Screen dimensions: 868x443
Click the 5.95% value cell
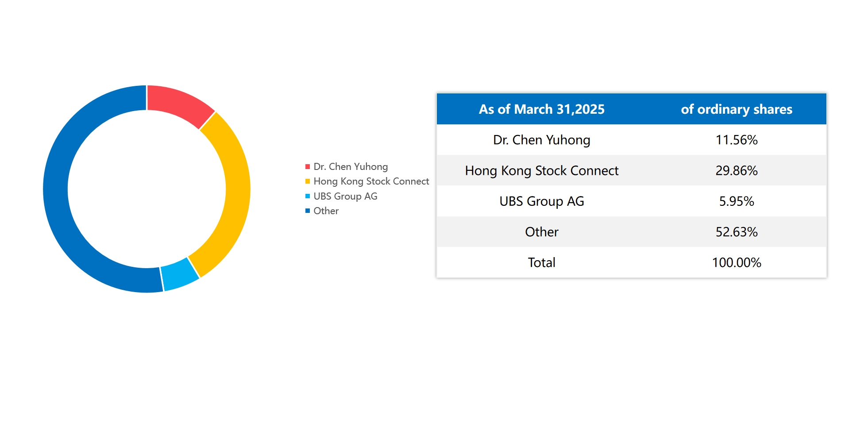click(736, 201)
